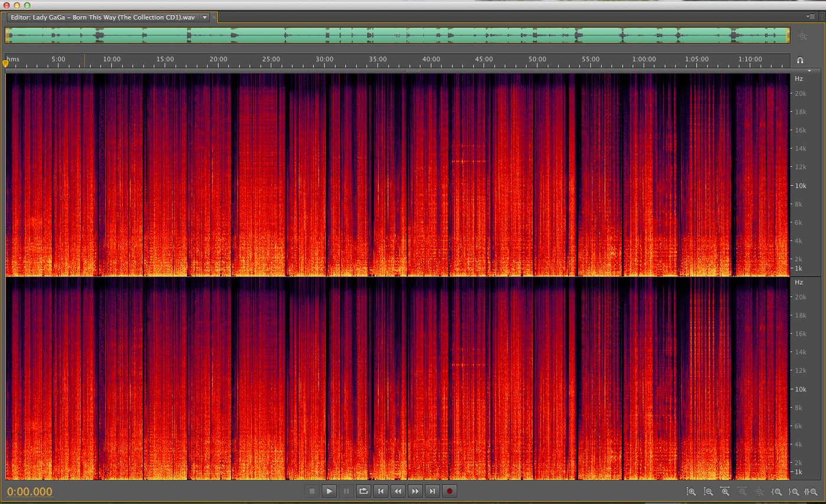Click the red Record button

tap(450, 491)
